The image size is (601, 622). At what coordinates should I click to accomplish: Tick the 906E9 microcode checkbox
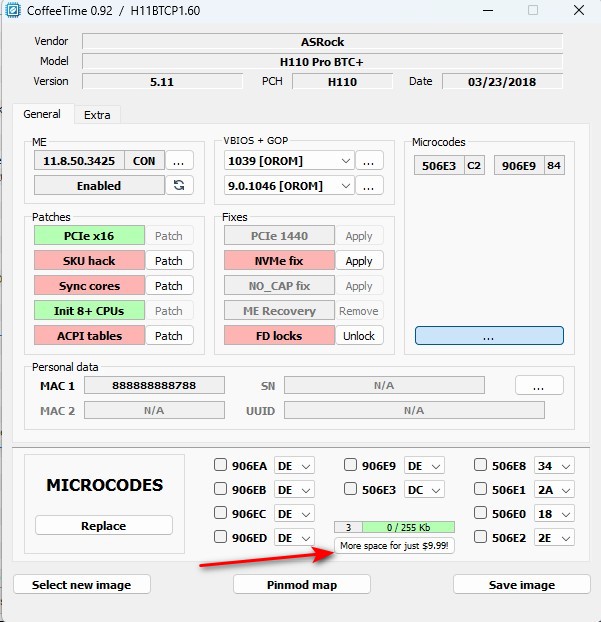click(350, 465)
